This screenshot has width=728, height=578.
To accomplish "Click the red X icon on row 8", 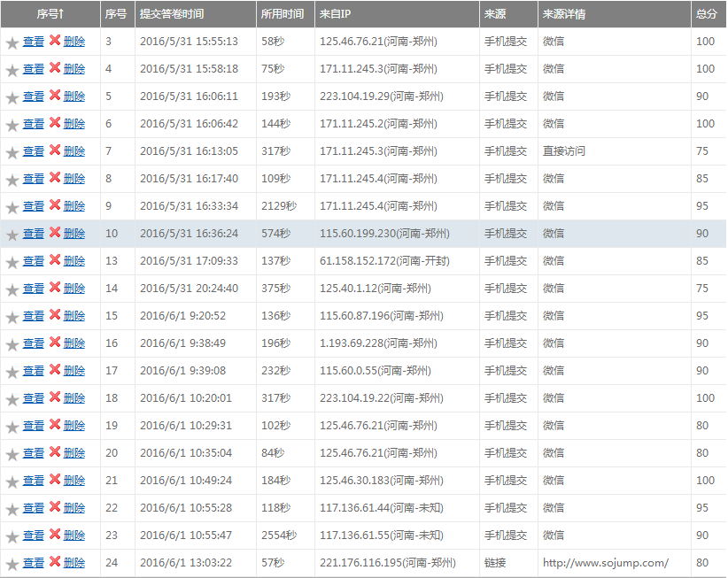I will click(x=55, y=178).
